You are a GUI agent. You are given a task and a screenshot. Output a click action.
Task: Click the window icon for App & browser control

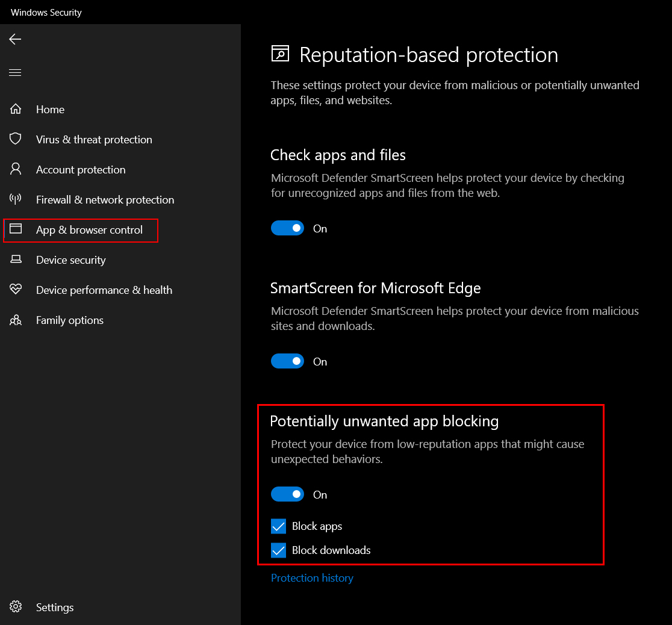tap(16, 228)
